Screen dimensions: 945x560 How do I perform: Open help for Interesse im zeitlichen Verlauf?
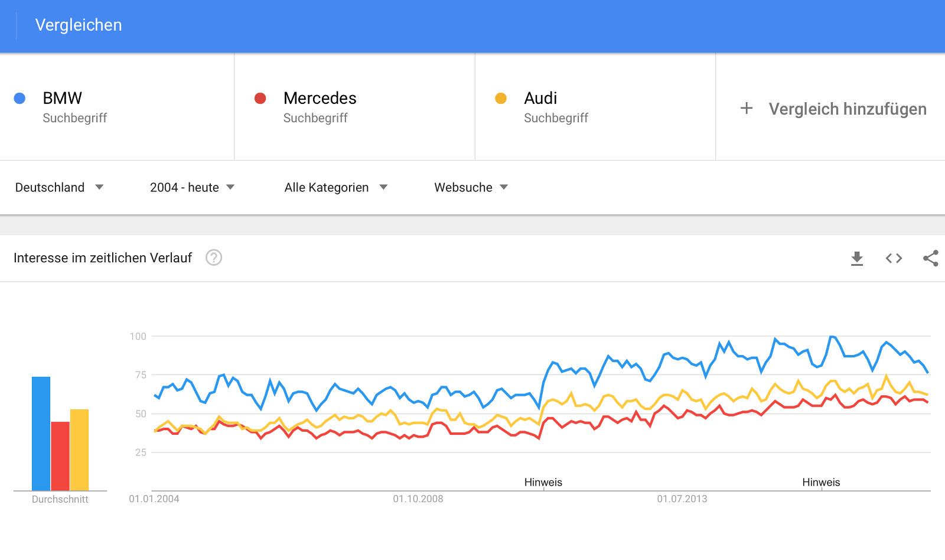click(214, 258)
